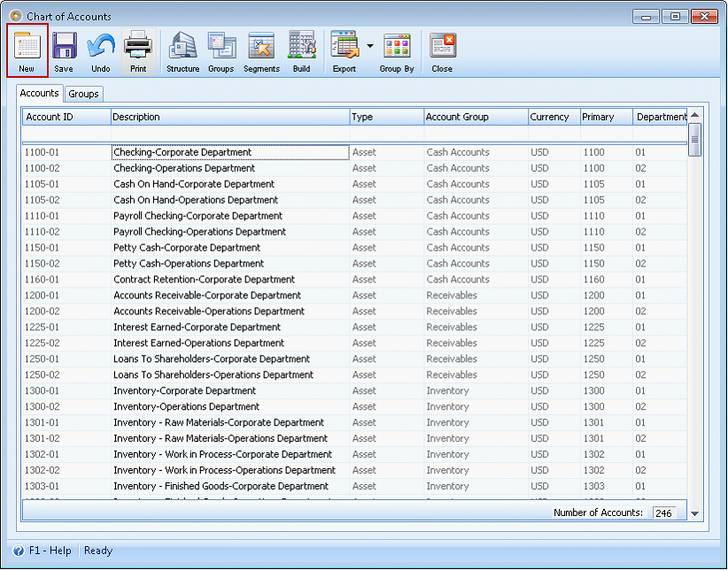Undo the last change
The width and height of the screenshot is (728, 570).
101,50
